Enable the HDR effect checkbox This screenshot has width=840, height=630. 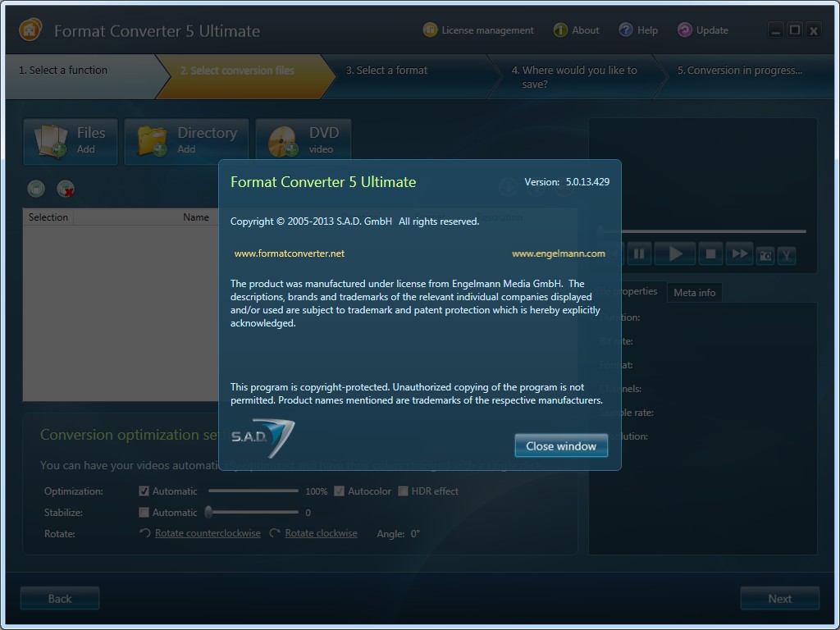coord(403,491)
